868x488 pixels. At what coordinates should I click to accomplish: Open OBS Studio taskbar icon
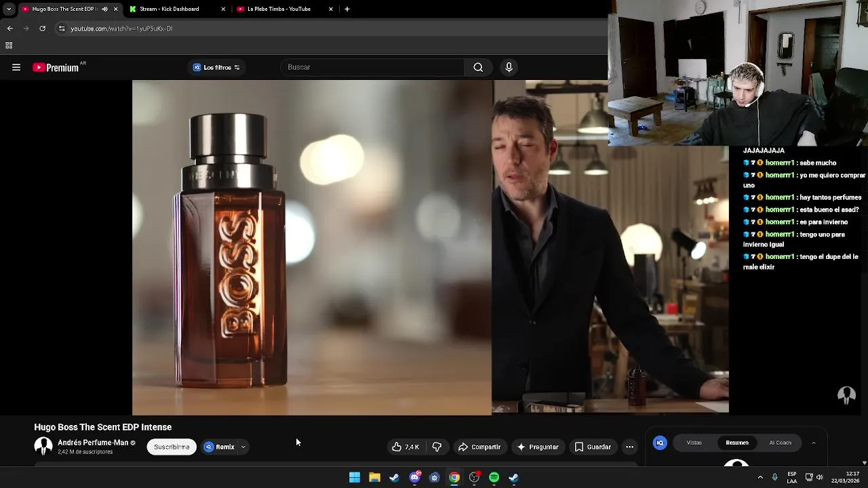pos(474,477)
